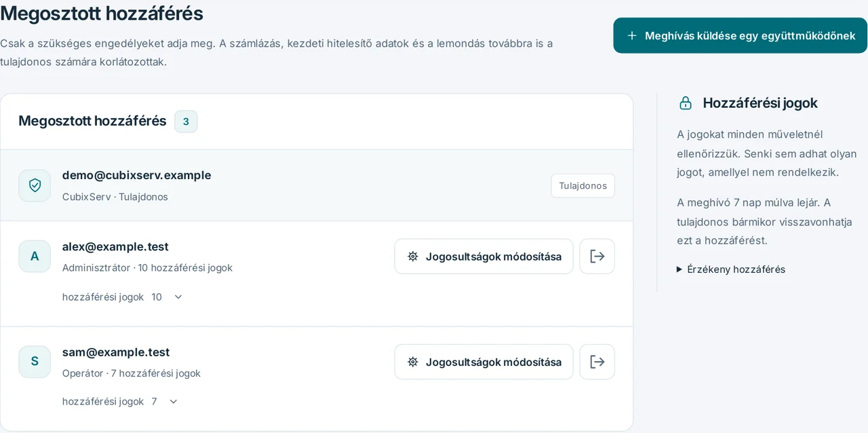868x433 pixels.
Task: Click the shield icon beside demo@cubixserv.example
Action: pos(35,185)
